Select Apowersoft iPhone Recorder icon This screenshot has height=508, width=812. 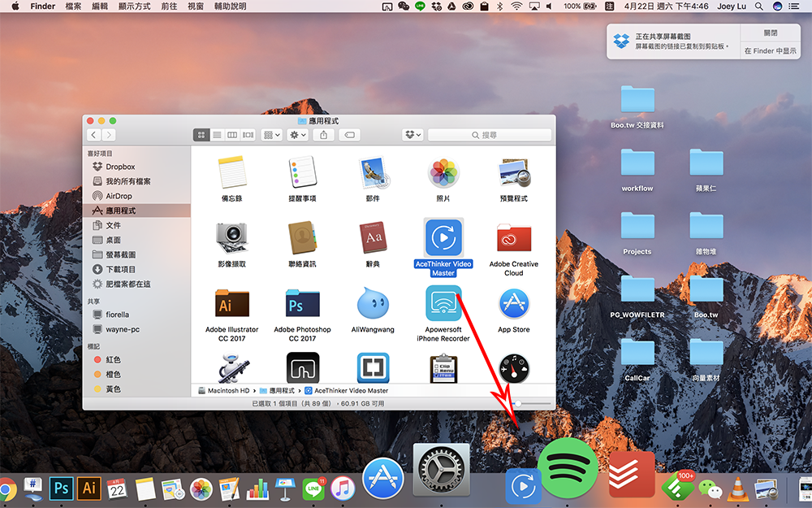click(443, 303)
